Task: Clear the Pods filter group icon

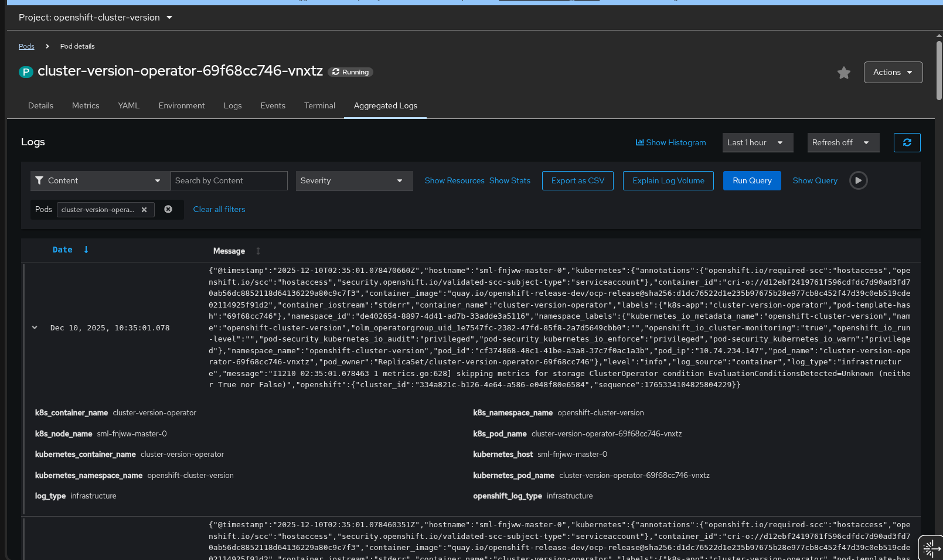Action: (168, 209)
